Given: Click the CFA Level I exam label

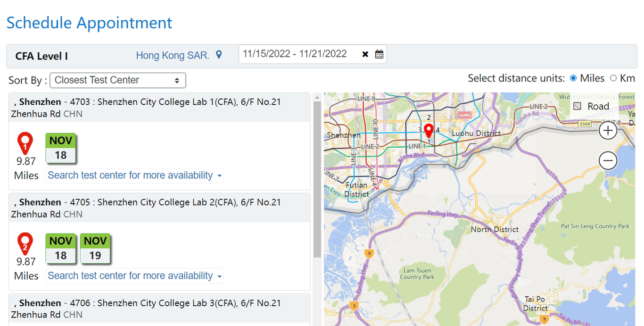Looking at the screenshot, I should click(x=41, y=56).
